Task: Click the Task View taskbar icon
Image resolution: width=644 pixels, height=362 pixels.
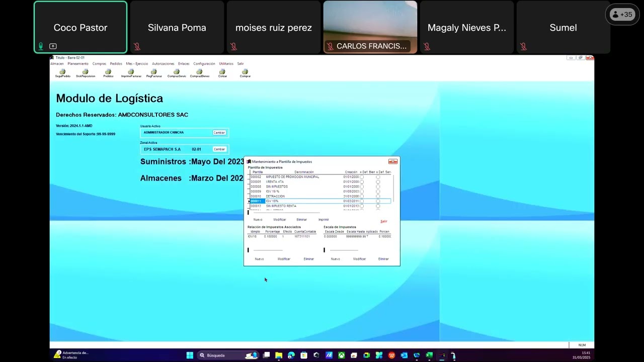Action: coord(266,355)
